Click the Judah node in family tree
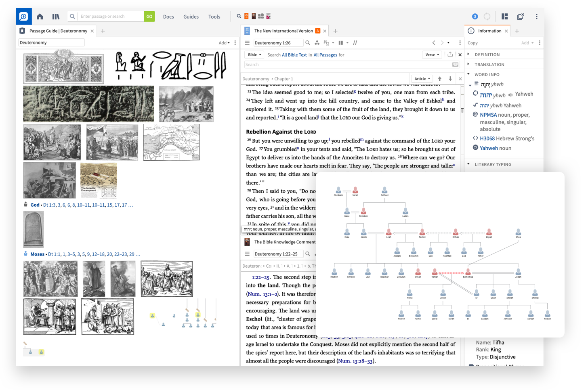The height and width of the screenshot is (390, 588). tap(518, 273)
